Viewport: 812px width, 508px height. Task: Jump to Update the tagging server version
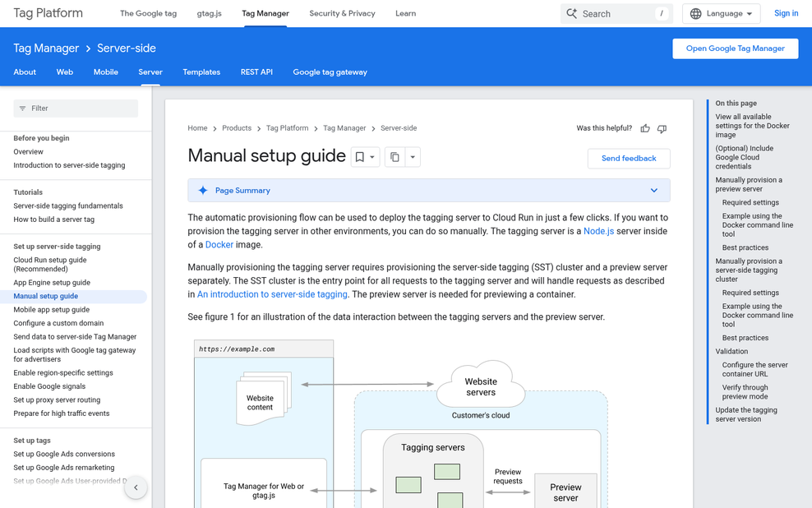[x=746, y=414]
